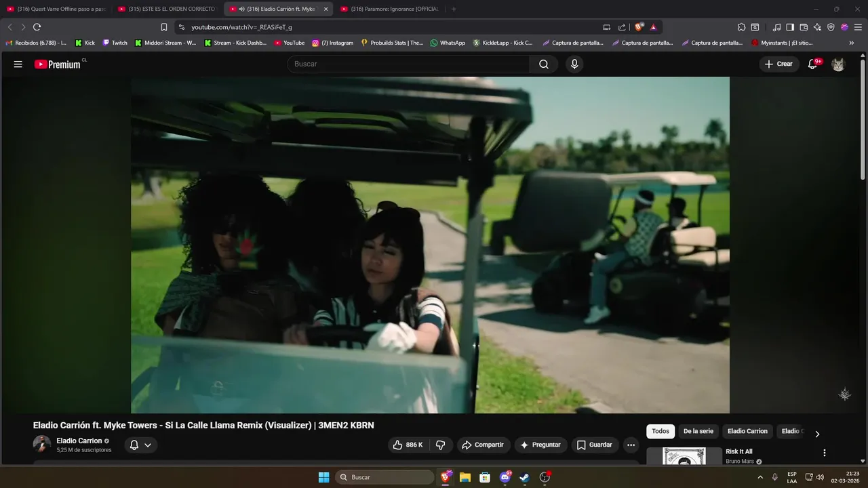Show more hidden bookmarks chevron
This screenshot has height=488, width=868.
coord(852,43)
